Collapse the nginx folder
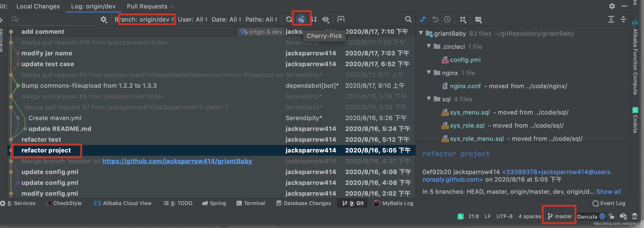 tap(429, 72)
